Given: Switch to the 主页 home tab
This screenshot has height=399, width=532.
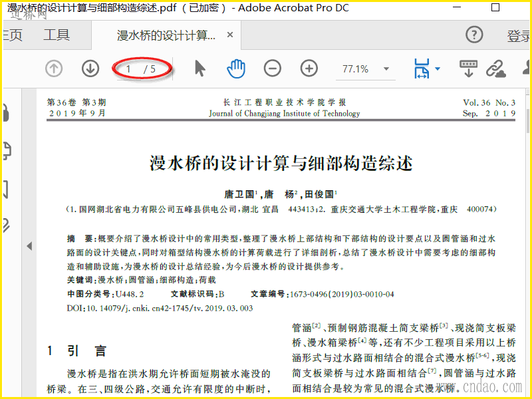Looking at the screenshot, I should tap(13, 35).
